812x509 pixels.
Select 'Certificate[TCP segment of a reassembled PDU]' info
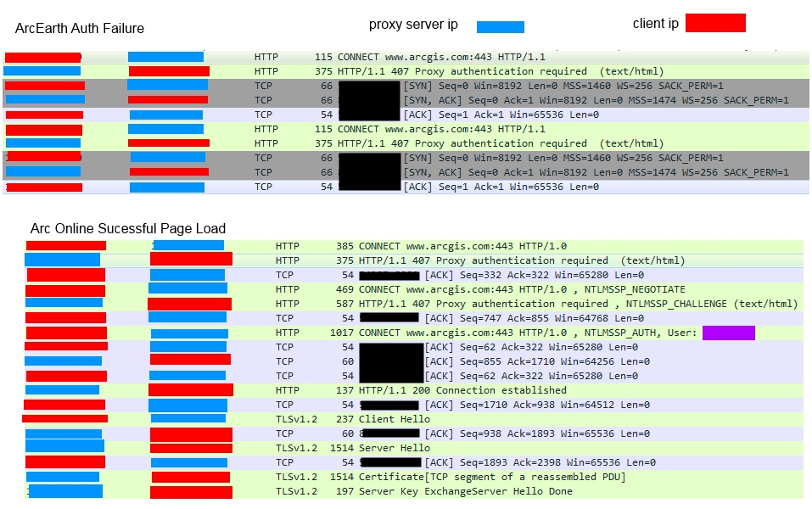(492, 477)
